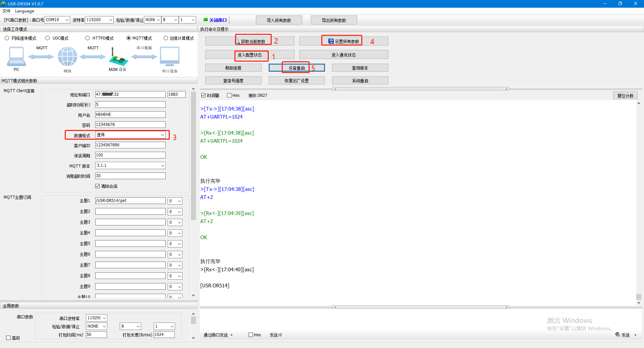Click the 主题1 topic input field
644x348 pixels.
(130, 201)
